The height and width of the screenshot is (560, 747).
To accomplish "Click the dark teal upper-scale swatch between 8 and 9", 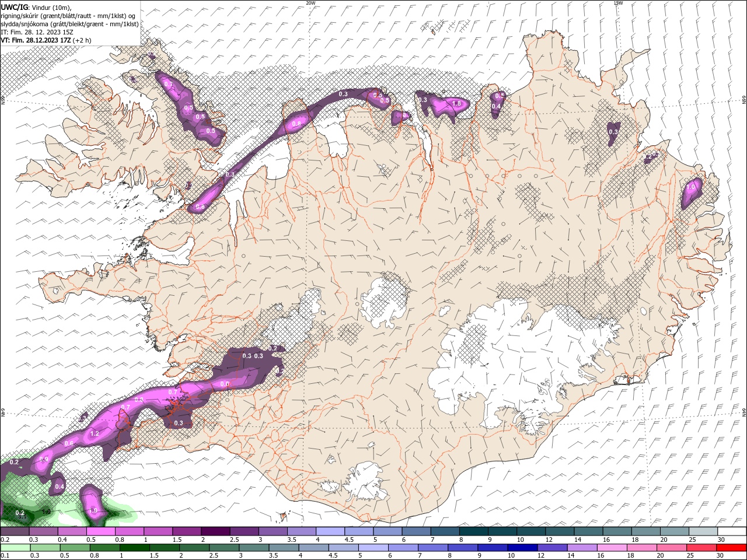I will 473,531.
